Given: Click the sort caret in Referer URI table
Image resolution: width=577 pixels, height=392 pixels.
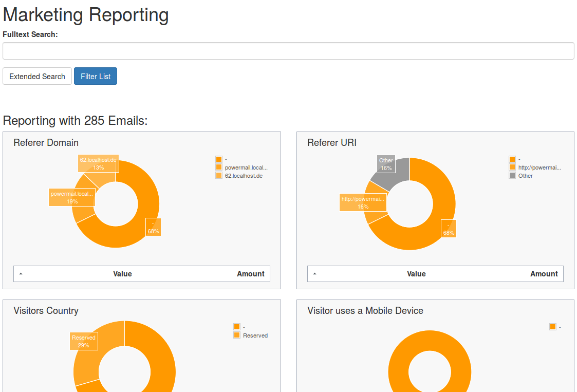Looking at the screenshot, I should [x=314, y=274].
